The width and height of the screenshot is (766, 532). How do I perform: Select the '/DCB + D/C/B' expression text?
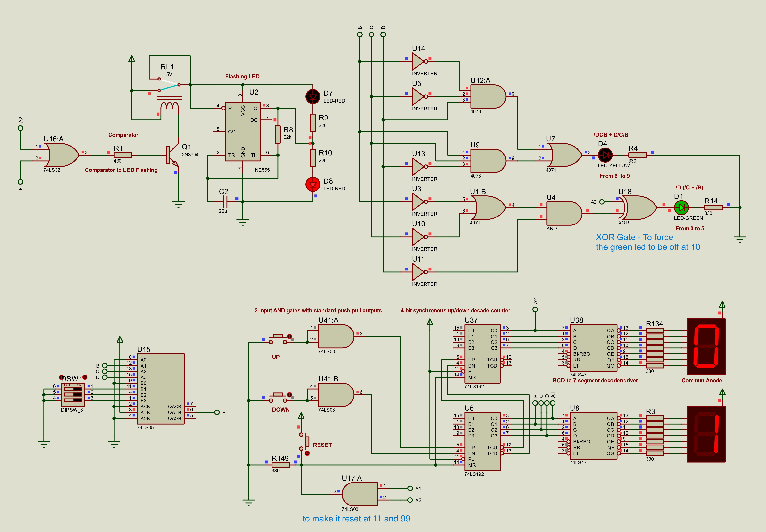(x=611, y=135)
